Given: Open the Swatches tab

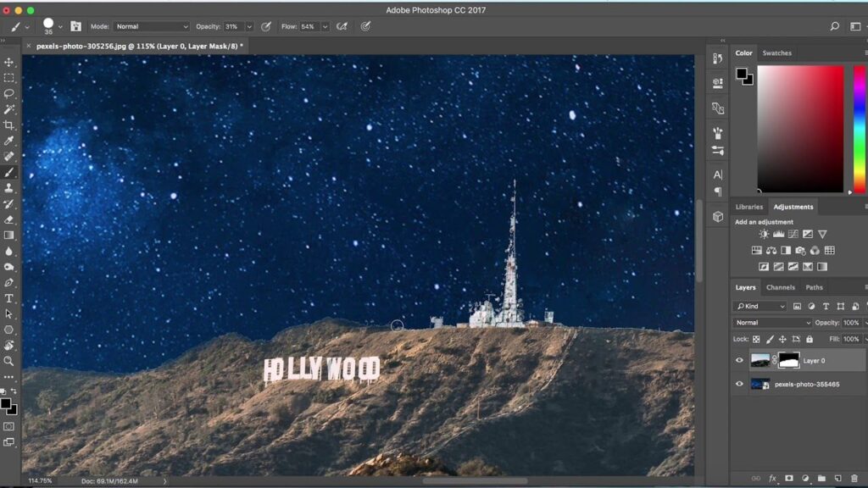Looking at the screenshot, I should (776, 53).
